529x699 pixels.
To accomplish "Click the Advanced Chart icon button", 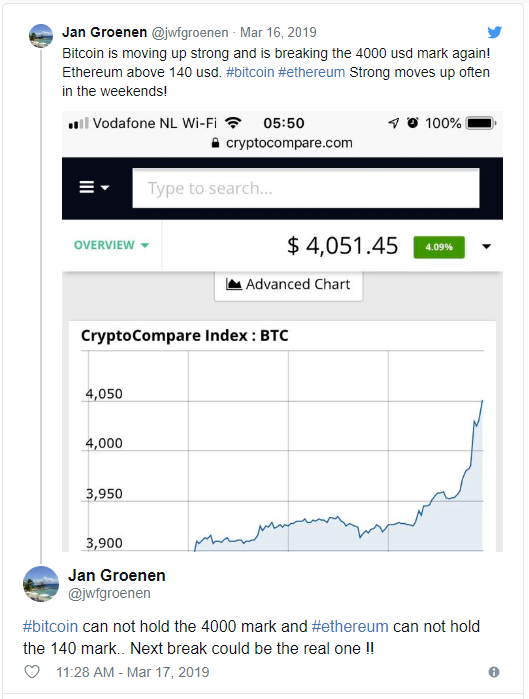I will coord(288,284).
